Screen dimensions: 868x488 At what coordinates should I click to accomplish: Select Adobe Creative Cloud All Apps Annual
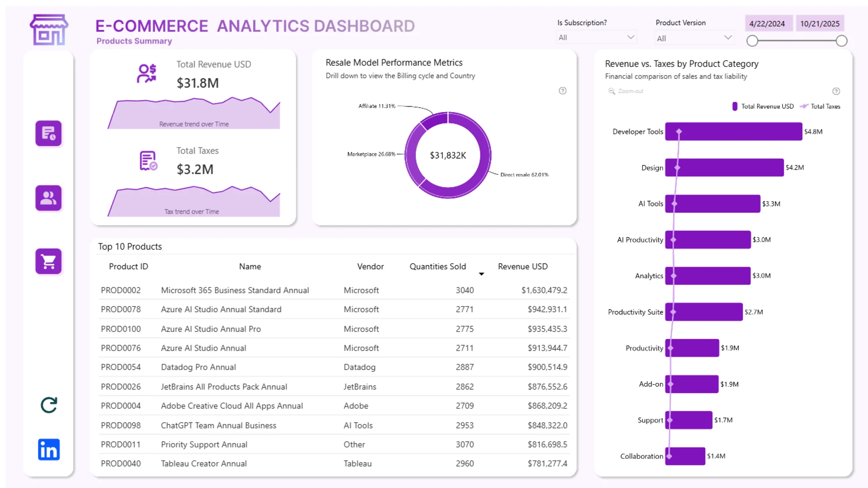tap(232, 406)
